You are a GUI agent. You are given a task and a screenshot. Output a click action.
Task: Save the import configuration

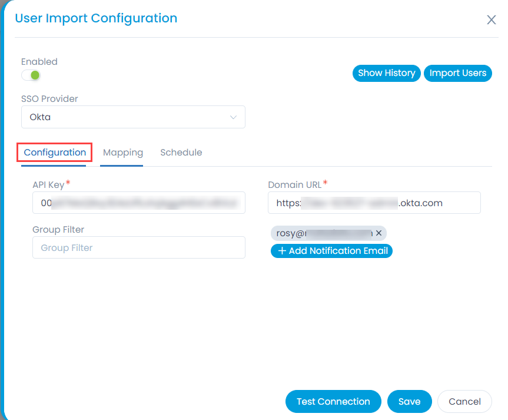[x=410, y=402]
